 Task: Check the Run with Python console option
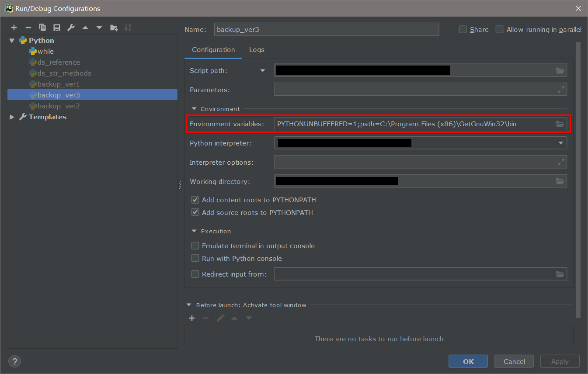pos(195,258)
